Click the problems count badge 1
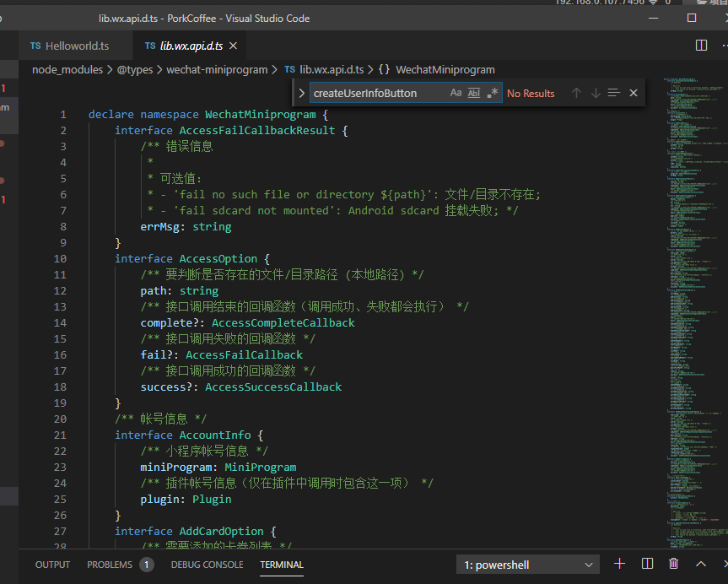The height and width of the screenshot is (584, 728). tap(146, 565)
